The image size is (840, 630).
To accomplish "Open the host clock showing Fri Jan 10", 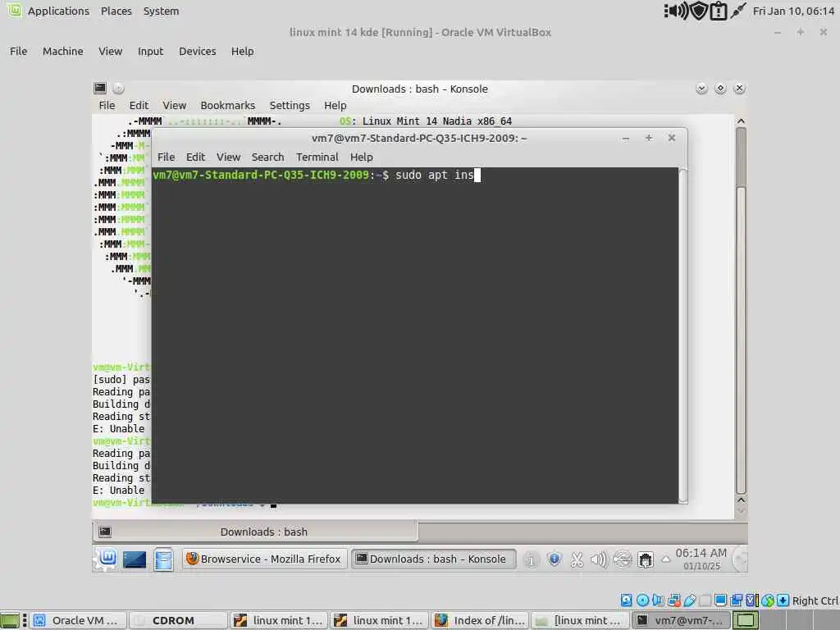I will click(x=793, y=11).
